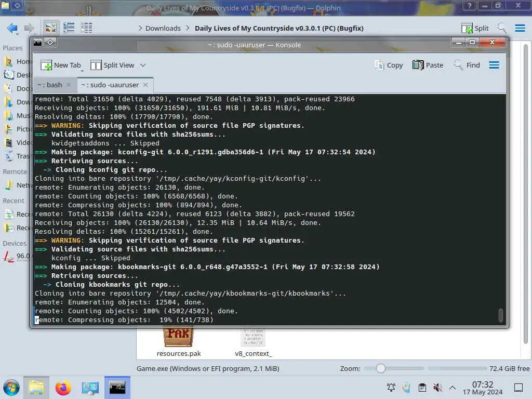Click the Konsole window menu icon in titlebar
This screenshot has height=399, width=532.
(x=37, y=43)
